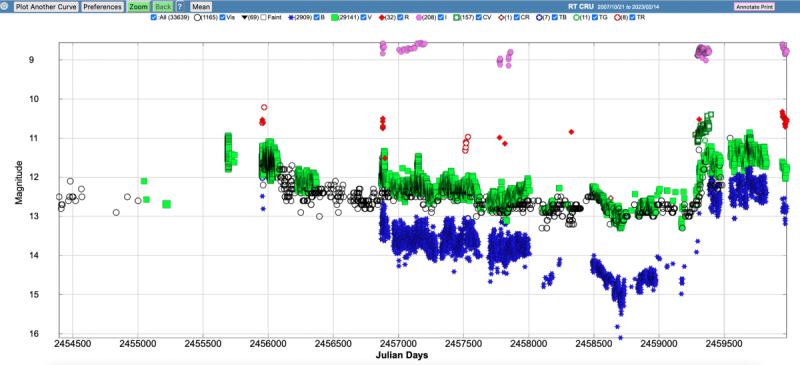800x365 pixels.
Task: Click the green Back button
Action: (163, 7)
